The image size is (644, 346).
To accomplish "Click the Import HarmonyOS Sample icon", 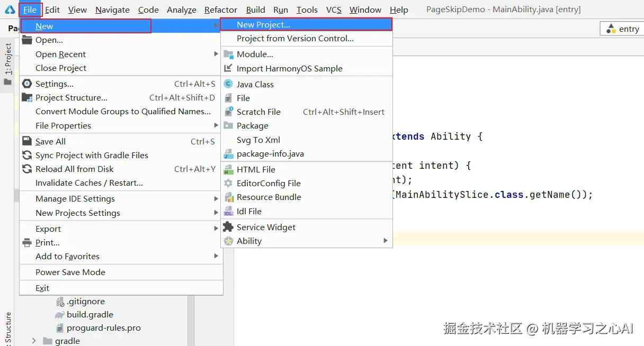I will (228, 68).
